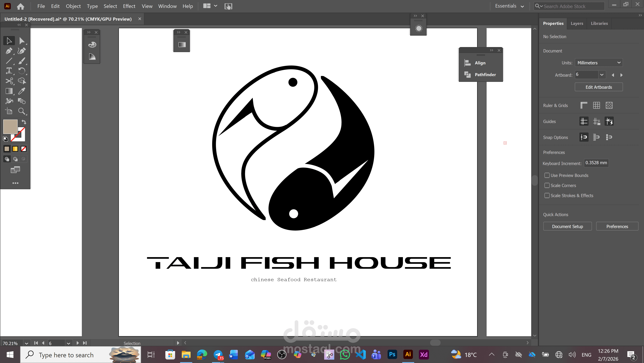The image size is (644, 363).
Task: Enable Use Preview Bounds checkbox
Action: (547, 175)
